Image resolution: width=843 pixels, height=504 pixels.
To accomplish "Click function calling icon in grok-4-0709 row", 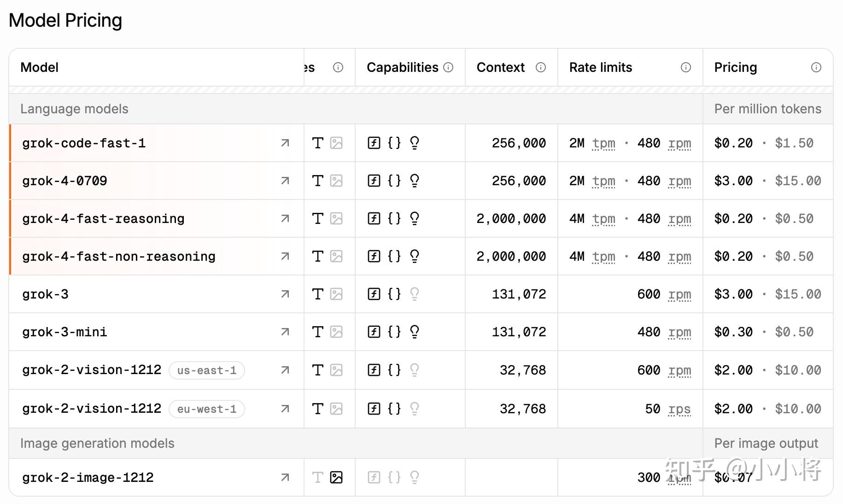I will tap(374, 181).
